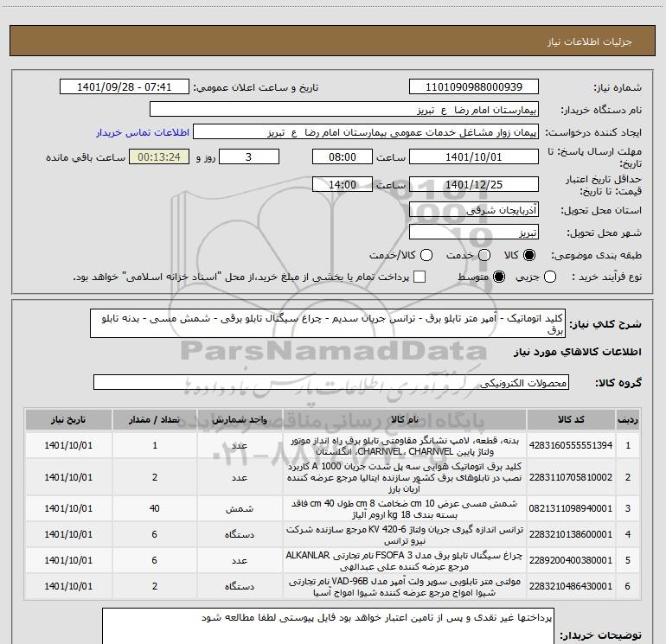Screen dimensions: 666x644
Task: Click the need number field 1101090988000939
Action: [x=474, y=87]
